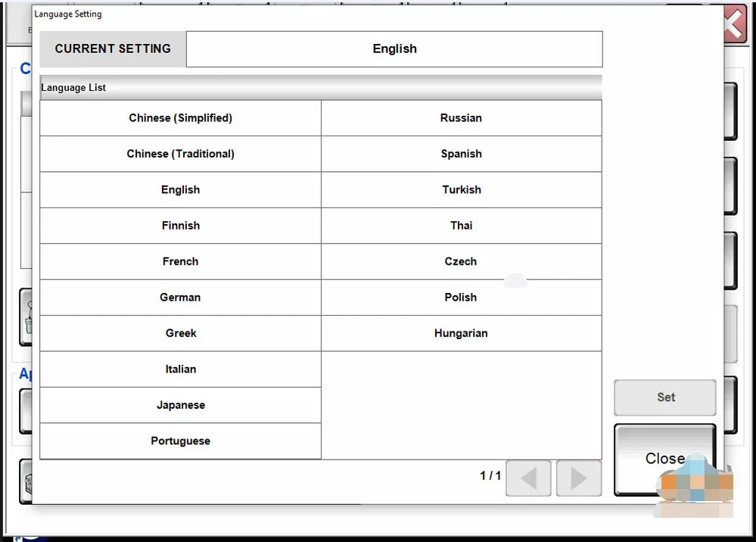
Task: Go to the next page arrow
Action: click(x=579, y=478)
